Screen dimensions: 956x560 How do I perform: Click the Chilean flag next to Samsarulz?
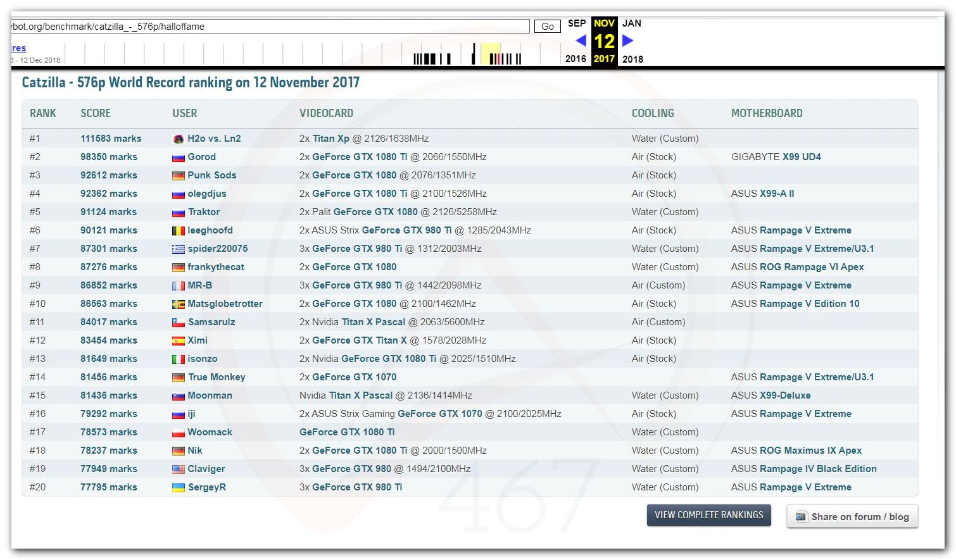tap(179, 323)
